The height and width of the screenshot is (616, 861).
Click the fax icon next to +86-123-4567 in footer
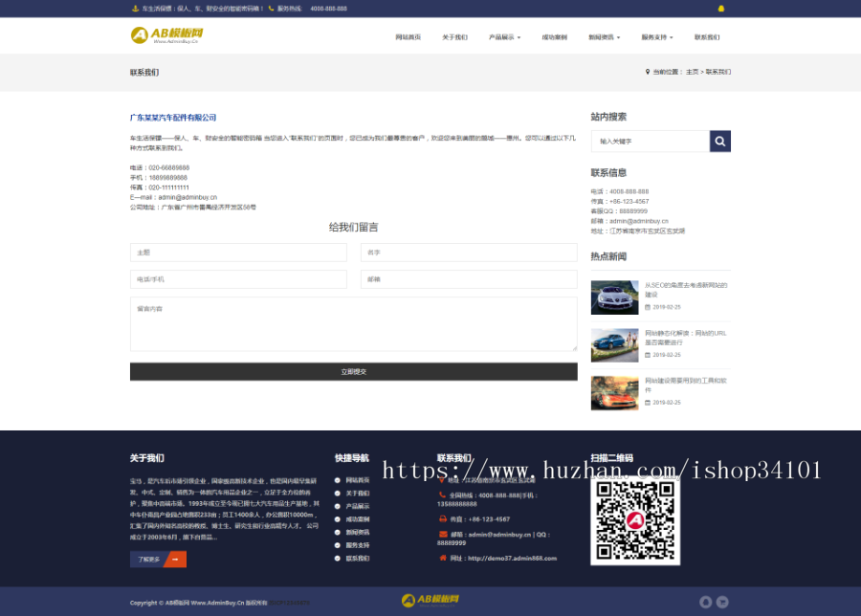pos(442,518)
